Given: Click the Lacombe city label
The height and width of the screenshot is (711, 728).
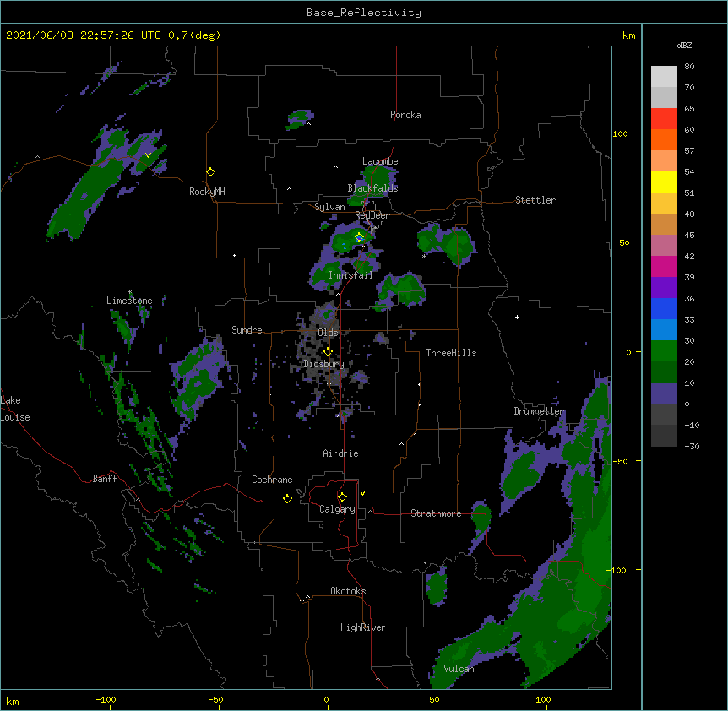Looking at the screenshot, I should [380, 161].
